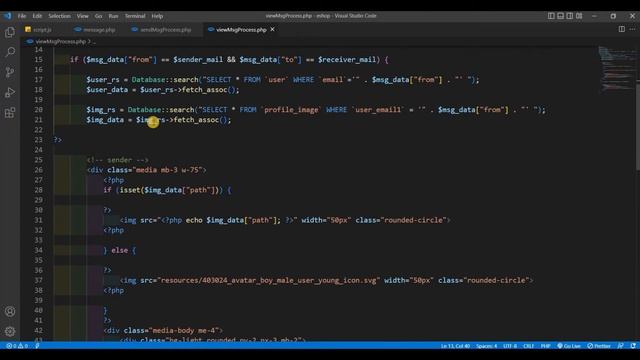
Task: Click `profile_image` text on line 20
Action: pyautogui.click(x=291, y=110)
